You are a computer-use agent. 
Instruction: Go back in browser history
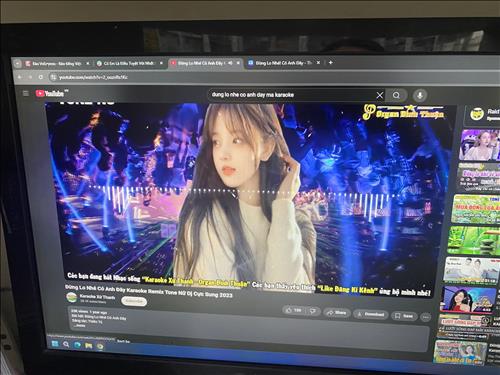[x=20, y=77]
